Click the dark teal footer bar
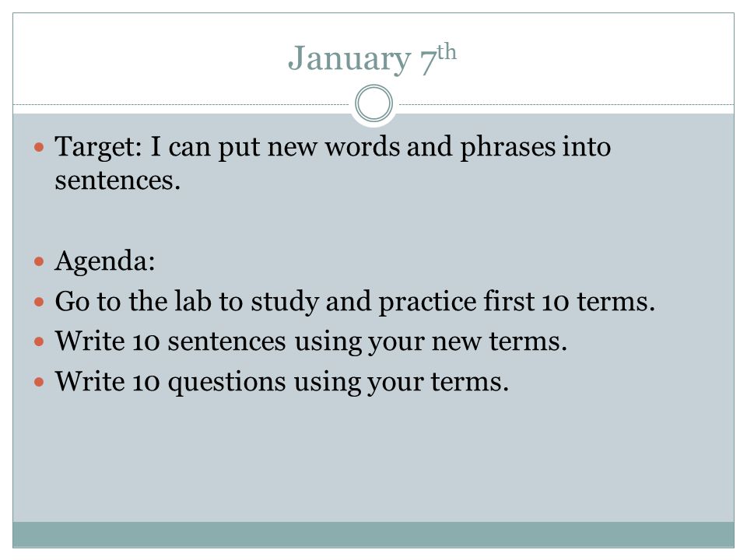Screen dimensions: 747x560 coord(373,534)
